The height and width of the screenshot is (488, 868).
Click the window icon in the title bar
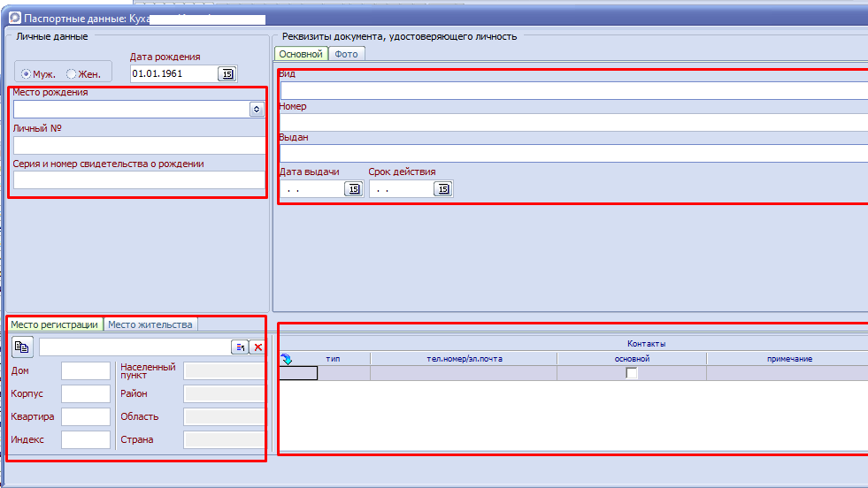14,18
